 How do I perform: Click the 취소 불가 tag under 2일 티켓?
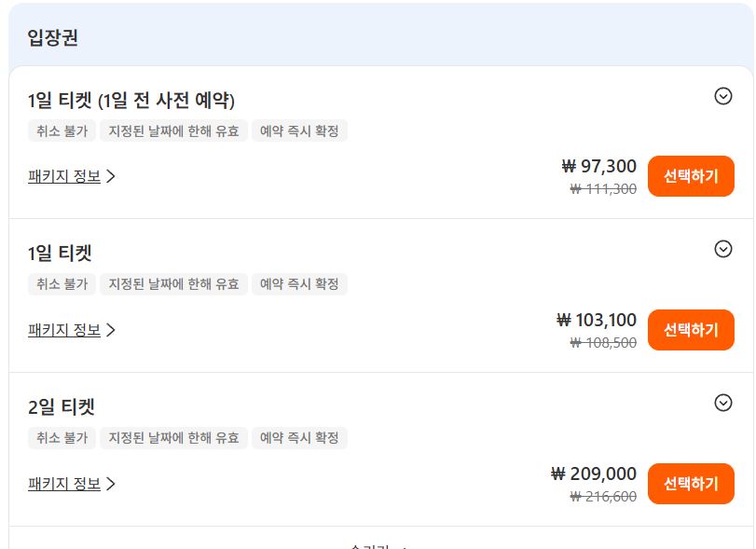point(62,438)
